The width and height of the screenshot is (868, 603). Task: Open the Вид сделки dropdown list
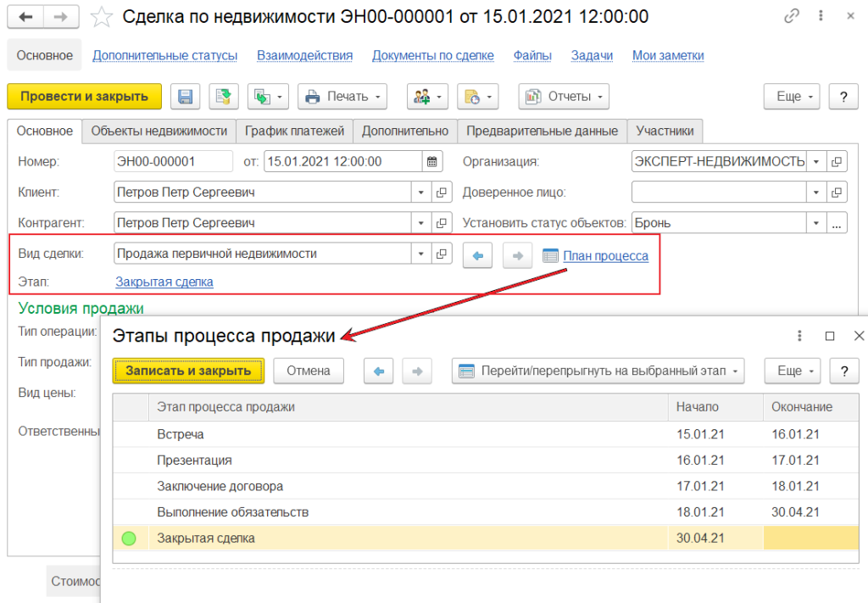421,254
